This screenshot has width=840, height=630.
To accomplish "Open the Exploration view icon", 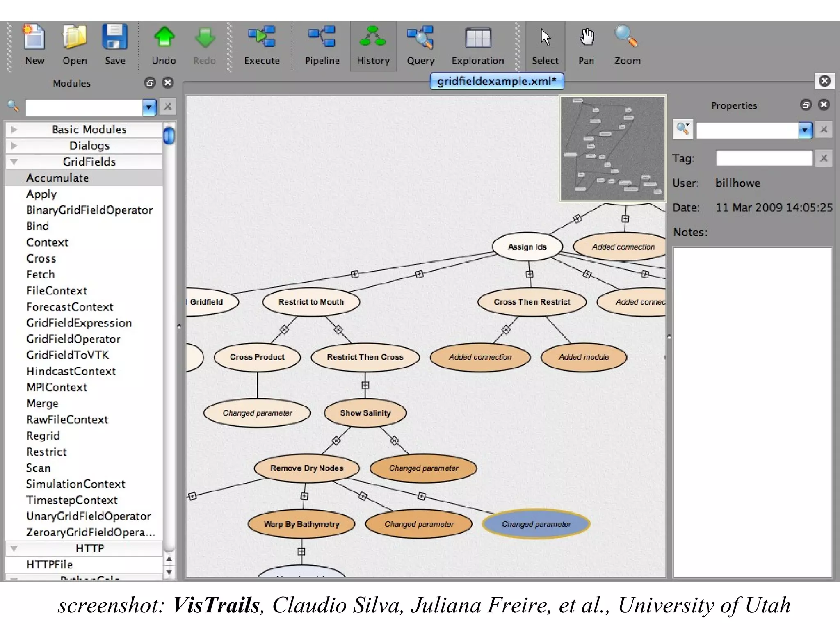I will 477,38.
